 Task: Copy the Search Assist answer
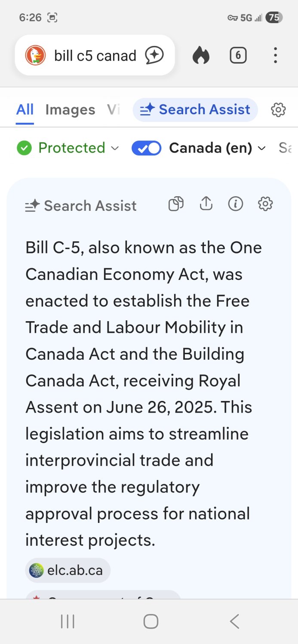pos(176,204)
